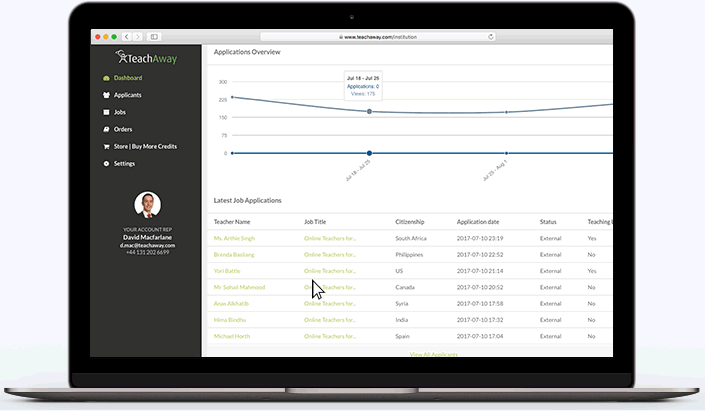Open applicant Michael Horth
The image size is (705, 411).
pos(232,336)
